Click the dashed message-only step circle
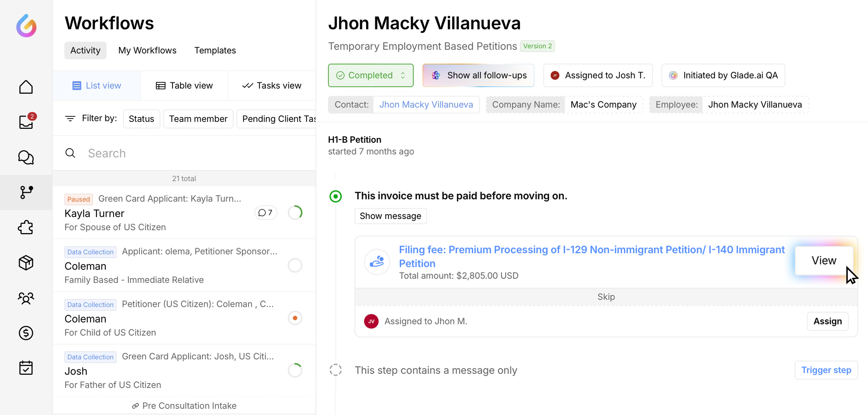868x415 pixels. click(x=335, y=370)
